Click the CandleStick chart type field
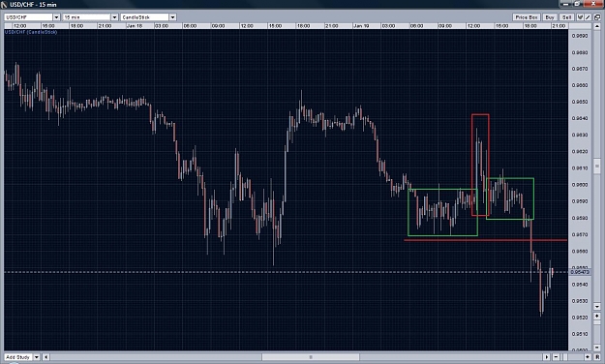Screen dimensions: 605x364 point(145,17)
